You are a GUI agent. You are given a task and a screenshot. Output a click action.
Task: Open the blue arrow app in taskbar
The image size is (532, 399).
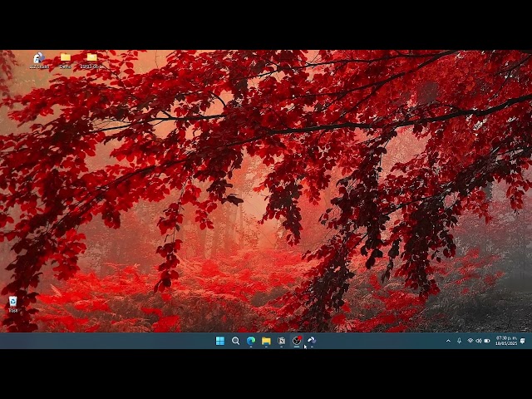click(312, 340)
